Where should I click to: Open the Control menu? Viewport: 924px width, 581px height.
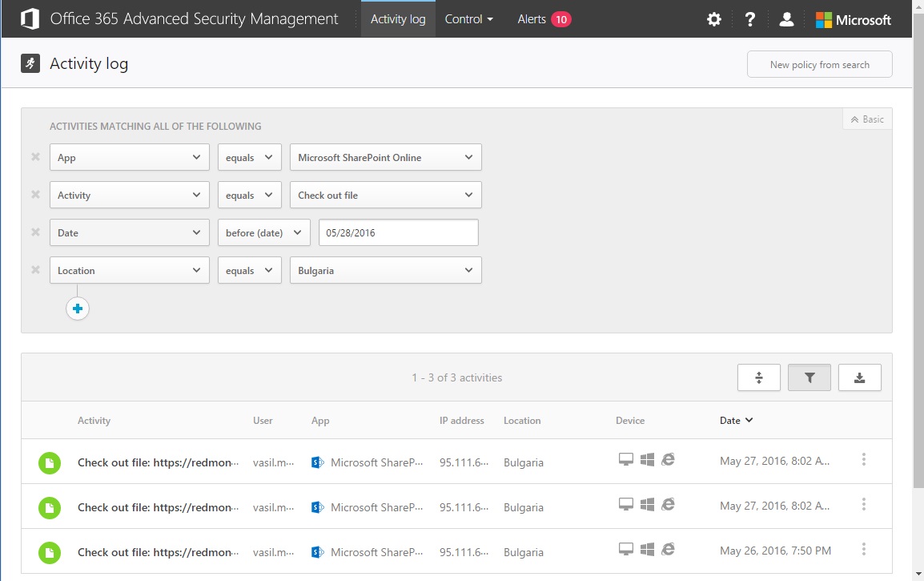[x=468, y=19]
